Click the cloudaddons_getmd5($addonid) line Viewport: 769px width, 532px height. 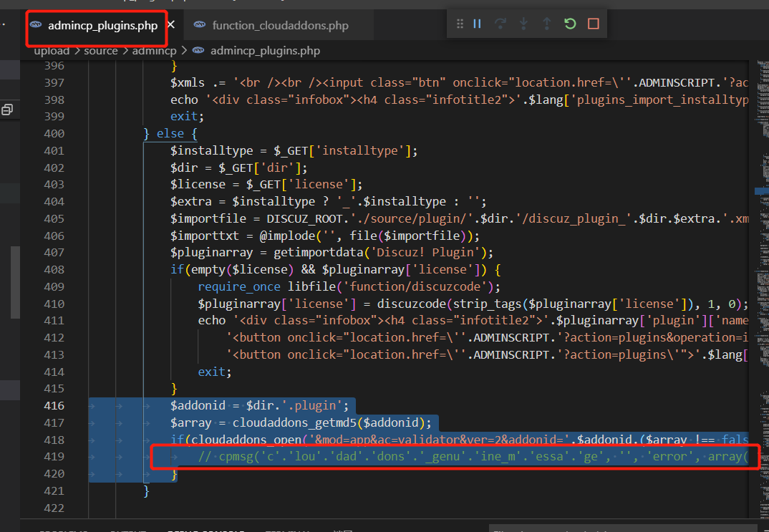[x=301, y=422]
